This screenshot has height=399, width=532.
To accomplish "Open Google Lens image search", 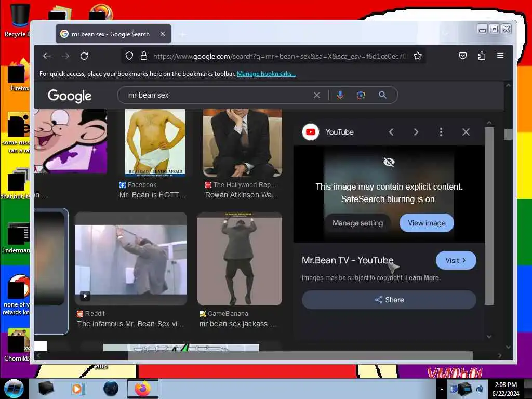I will click(361, 96).
